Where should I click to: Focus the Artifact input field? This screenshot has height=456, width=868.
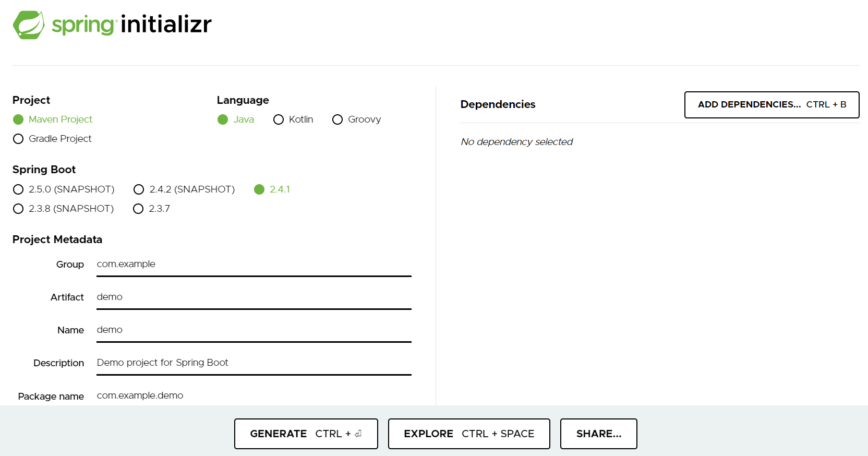(254, 297)
